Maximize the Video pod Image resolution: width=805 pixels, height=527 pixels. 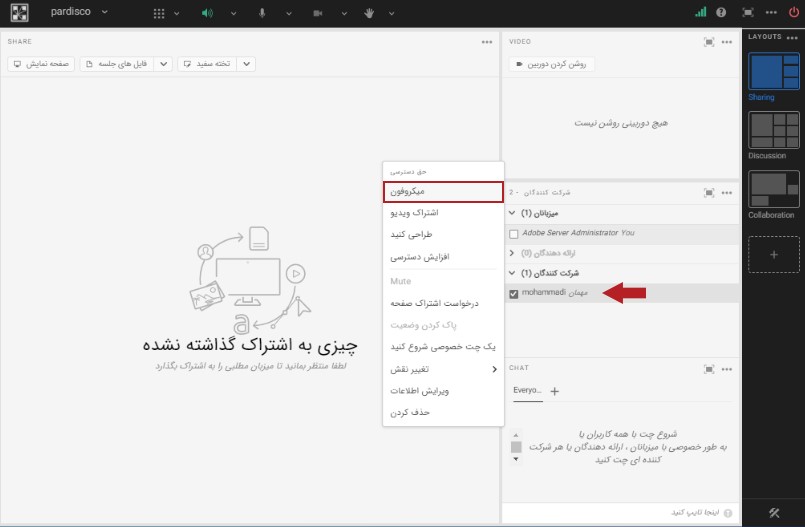pos(709,42)
